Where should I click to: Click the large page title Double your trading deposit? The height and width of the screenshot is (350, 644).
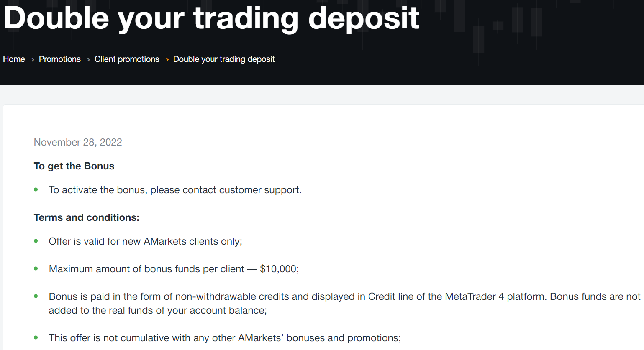pyautogui.click(x=211, y=18)
